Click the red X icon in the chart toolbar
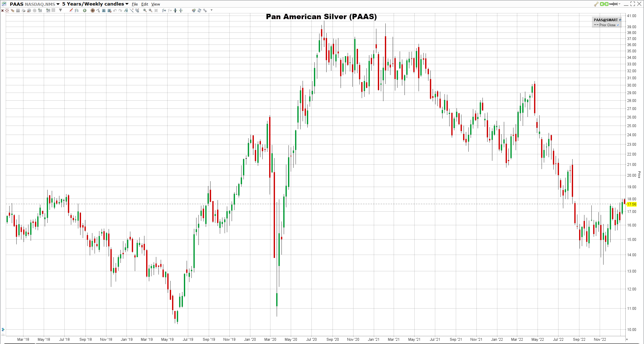 [x=3, y=11]
